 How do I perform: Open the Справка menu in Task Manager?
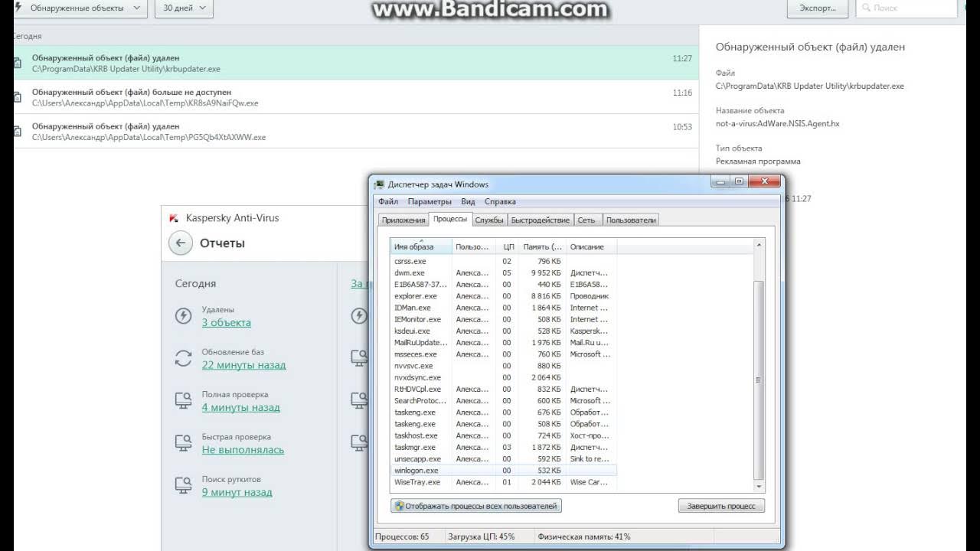500,202
